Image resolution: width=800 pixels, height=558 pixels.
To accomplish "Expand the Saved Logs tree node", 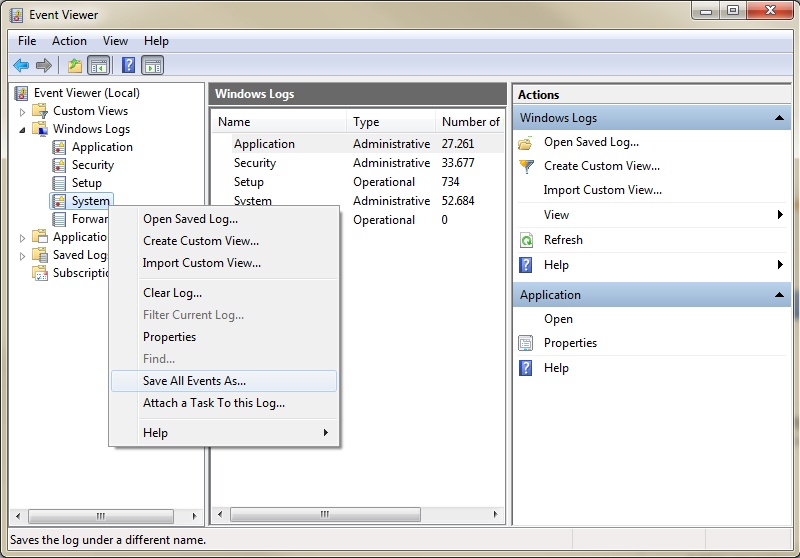I will (x=22, y=256).
